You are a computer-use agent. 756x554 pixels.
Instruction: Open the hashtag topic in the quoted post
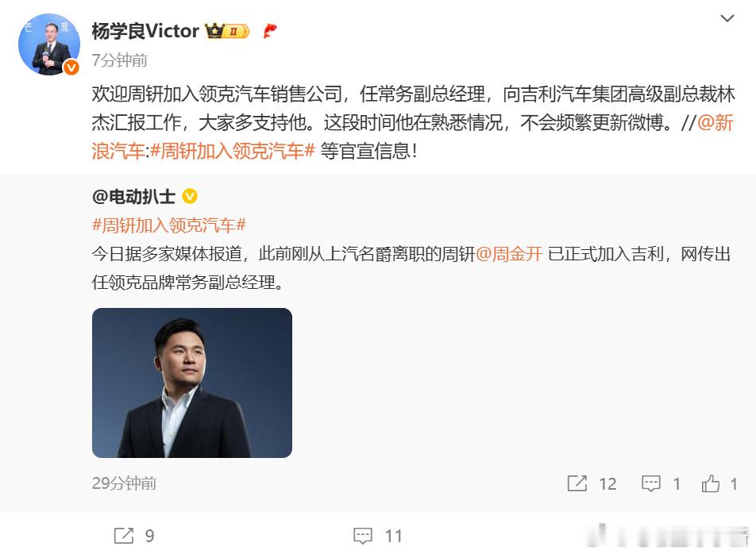169,225
